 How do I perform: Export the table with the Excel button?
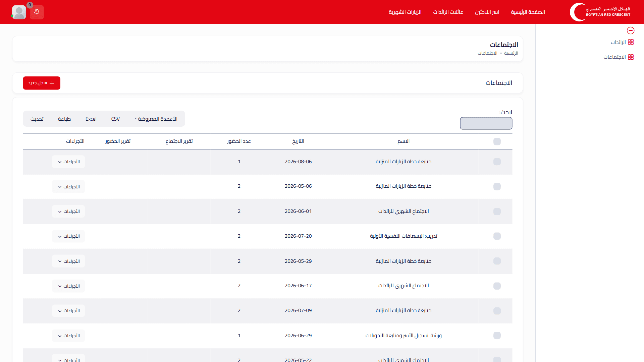[91, 119]
